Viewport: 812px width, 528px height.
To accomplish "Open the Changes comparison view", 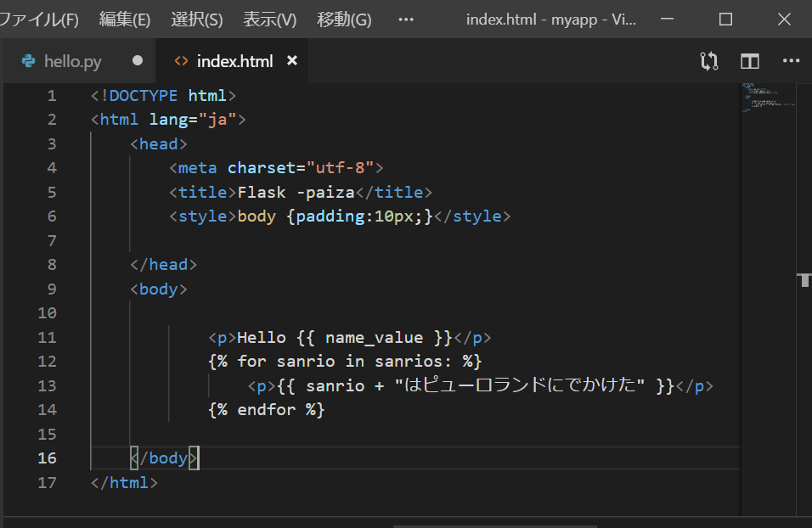I will (708, 60).
